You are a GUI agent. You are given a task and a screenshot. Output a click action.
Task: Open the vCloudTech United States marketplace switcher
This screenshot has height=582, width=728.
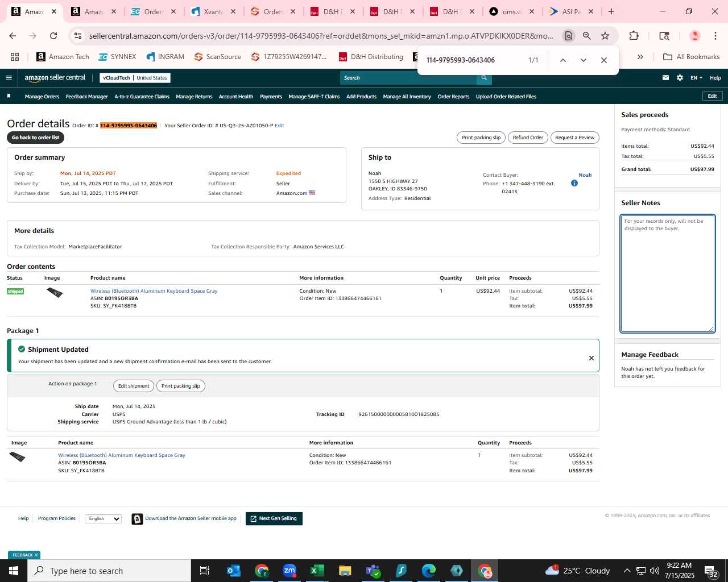135,78
